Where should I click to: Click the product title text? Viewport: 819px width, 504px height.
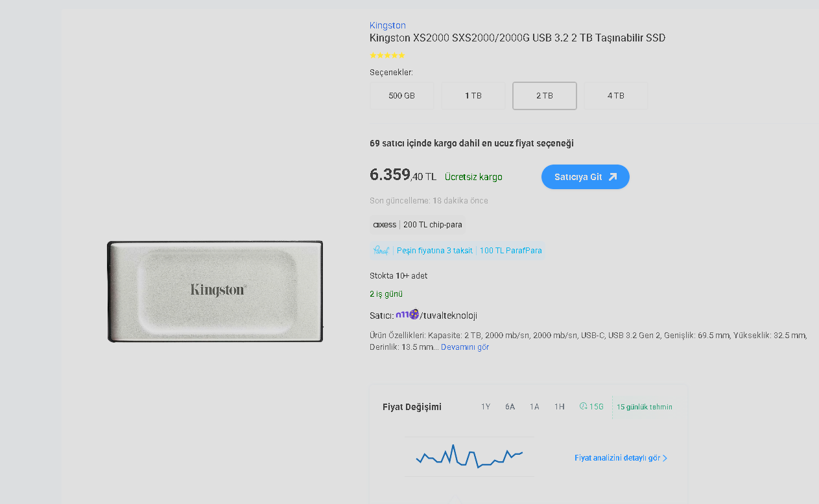[x=517, y=38]
